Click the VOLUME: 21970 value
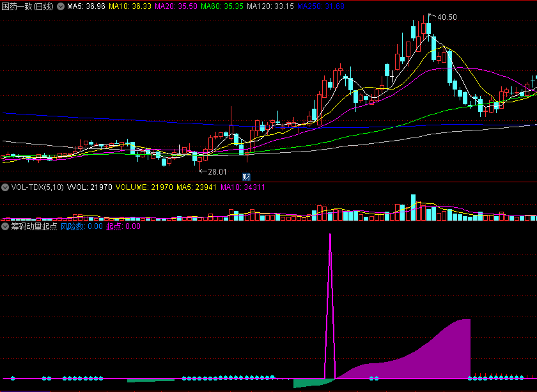Viewport: 537px width, 392px height. (144, 187)
